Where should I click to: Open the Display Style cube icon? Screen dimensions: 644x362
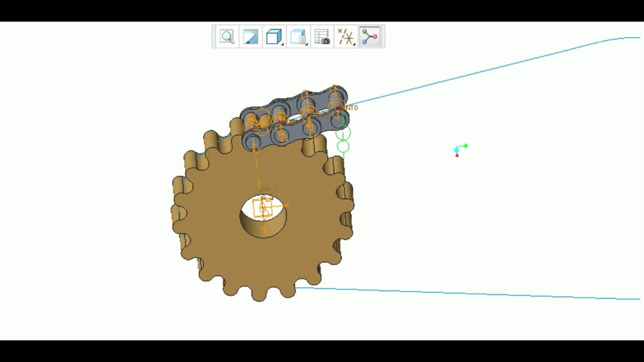point(274,37)
